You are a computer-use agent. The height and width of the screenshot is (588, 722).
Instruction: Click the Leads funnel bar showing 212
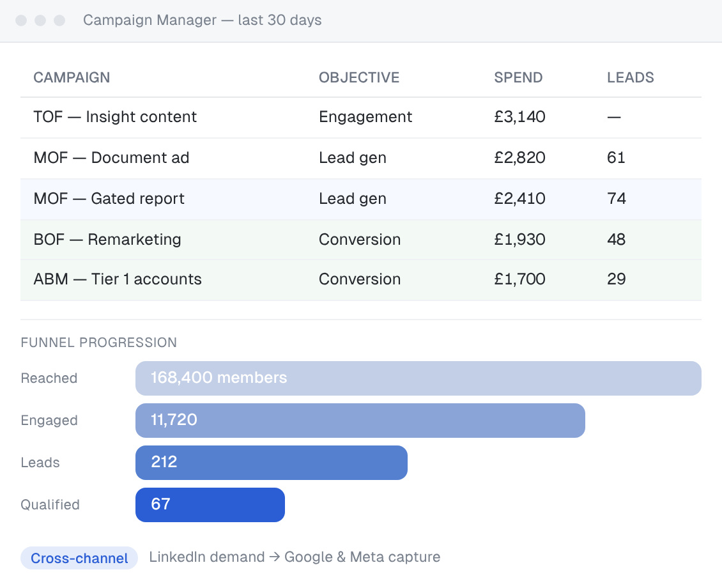click(x=271, y=463)
